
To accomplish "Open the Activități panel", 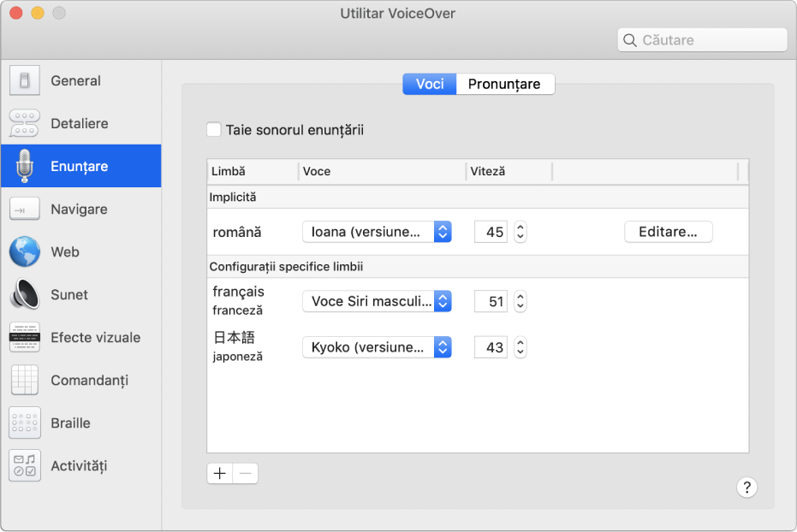I will pos(81,465).
